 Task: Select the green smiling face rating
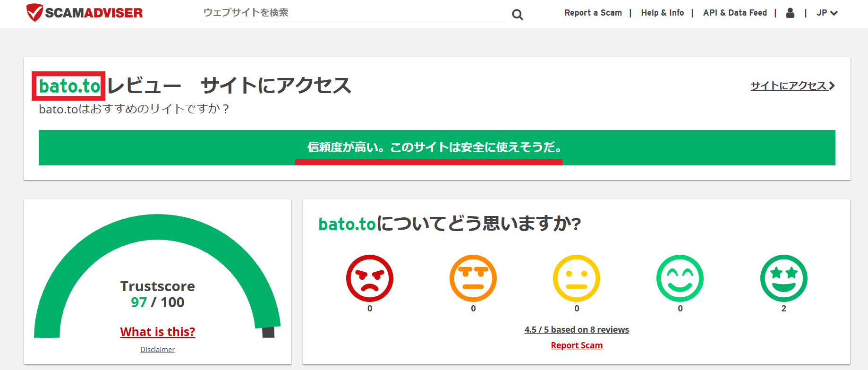click(680, 278)
